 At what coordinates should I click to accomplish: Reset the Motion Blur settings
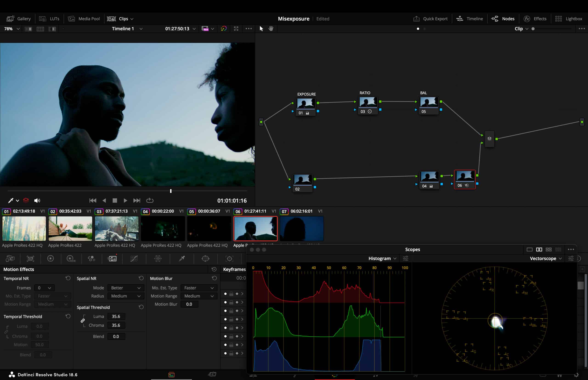pyautogui.click(x=214, y=278)
